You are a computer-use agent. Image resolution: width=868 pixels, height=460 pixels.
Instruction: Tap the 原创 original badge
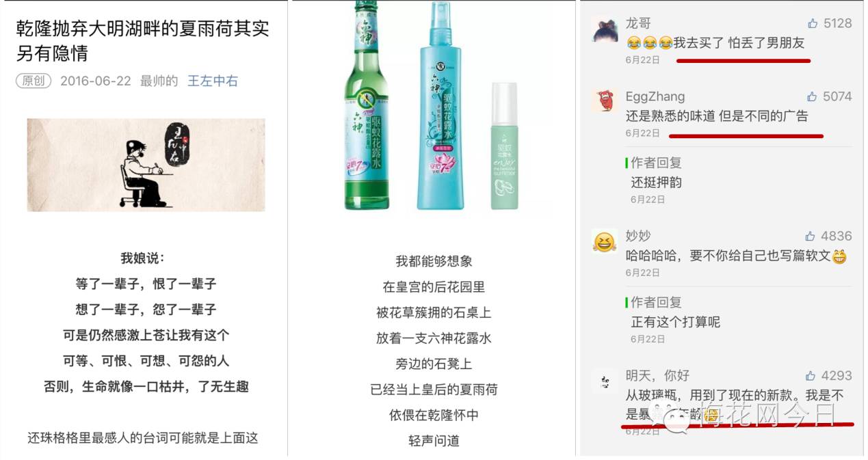(34, 81)
